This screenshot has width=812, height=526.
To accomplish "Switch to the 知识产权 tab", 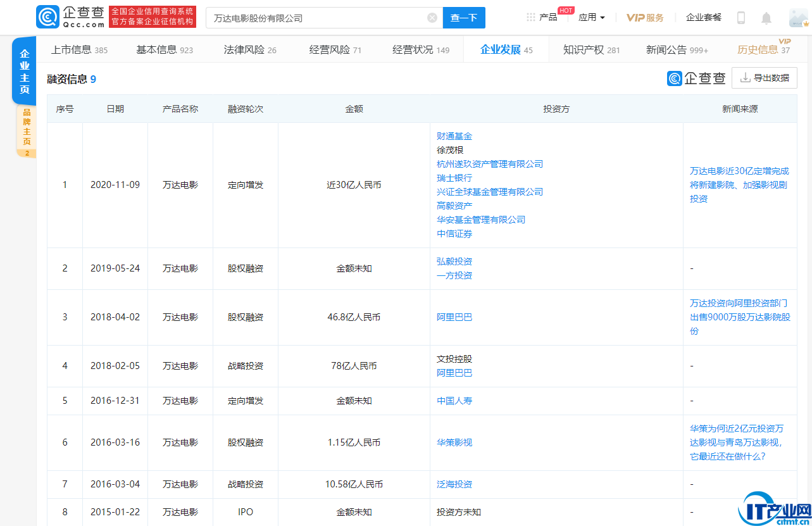I will 592,49.
